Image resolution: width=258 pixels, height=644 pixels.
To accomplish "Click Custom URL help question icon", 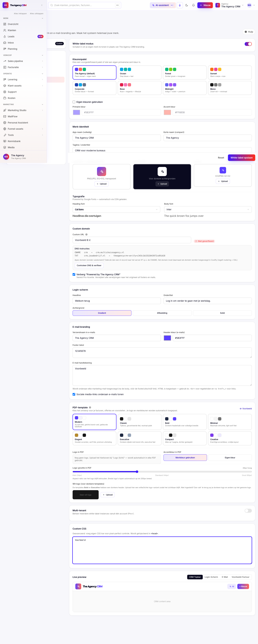I will coord(86,235).
